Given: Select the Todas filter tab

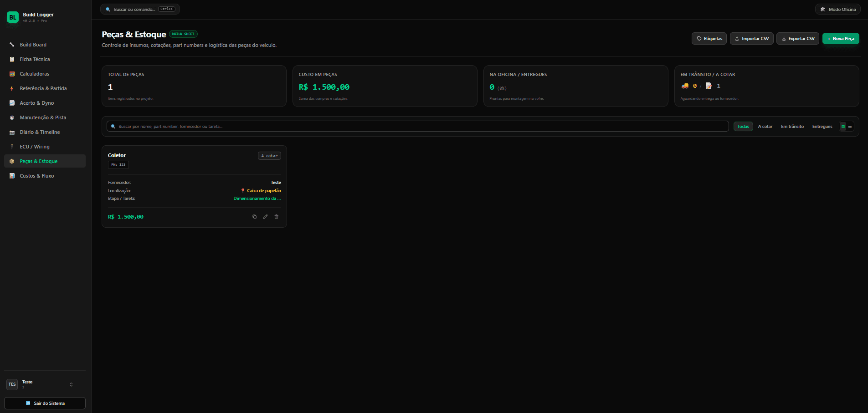Looking at the screenshot, I should pyautogui.click(x=743, y=127).
